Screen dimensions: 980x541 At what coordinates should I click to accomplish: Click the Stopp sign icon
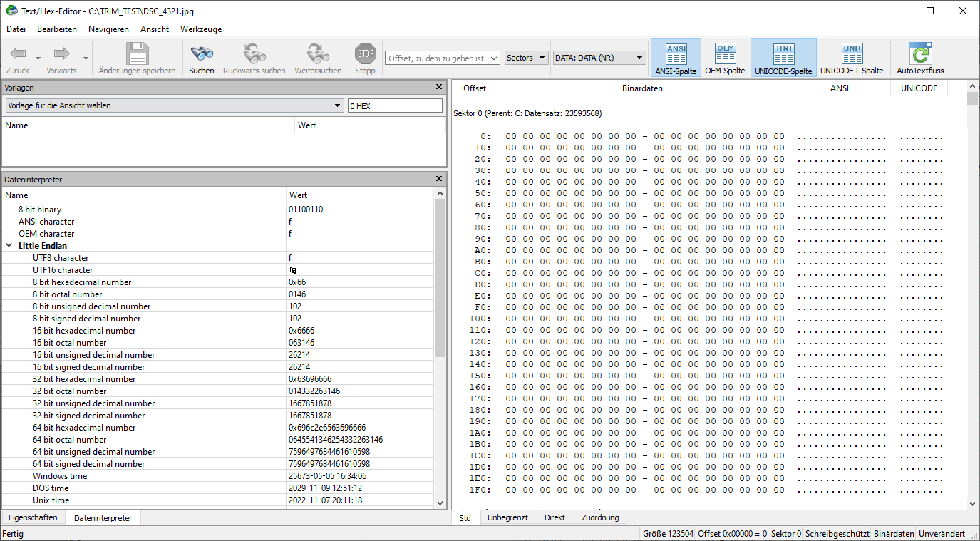point(365,53)
